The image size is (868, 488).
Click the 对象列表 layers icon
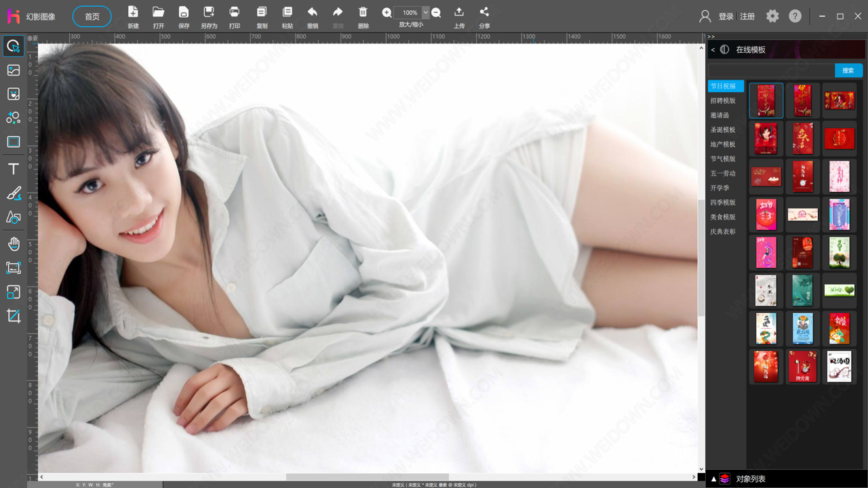(725, 479)
